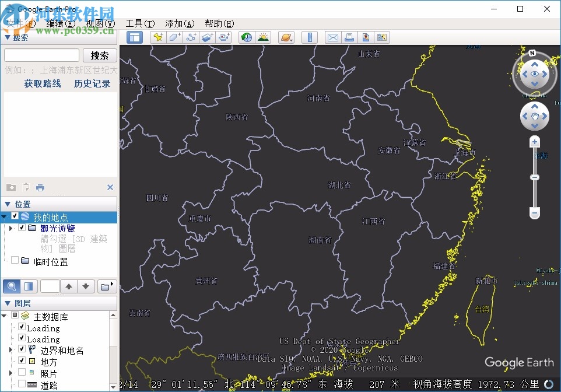
Task: Open the 工具(T) menu
Action: (x=140, y=24)
